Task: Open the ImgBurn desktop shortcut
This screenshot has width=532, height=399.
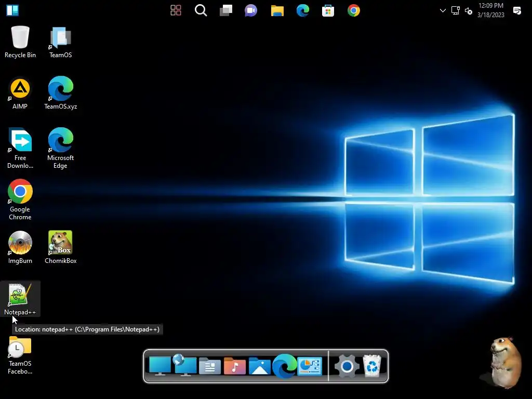Action: click(20, 248)
